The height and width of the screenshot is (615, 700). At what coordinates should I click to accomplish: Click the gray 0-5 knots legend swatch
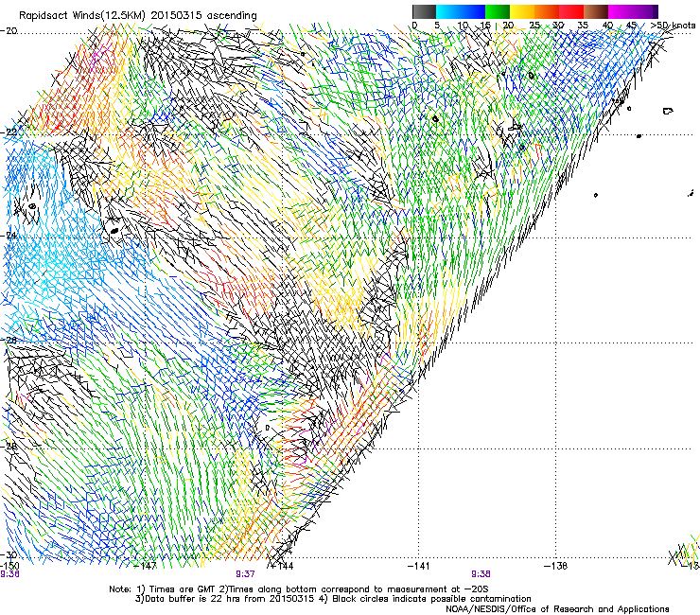pyautogui.click(x=424, y=11)
